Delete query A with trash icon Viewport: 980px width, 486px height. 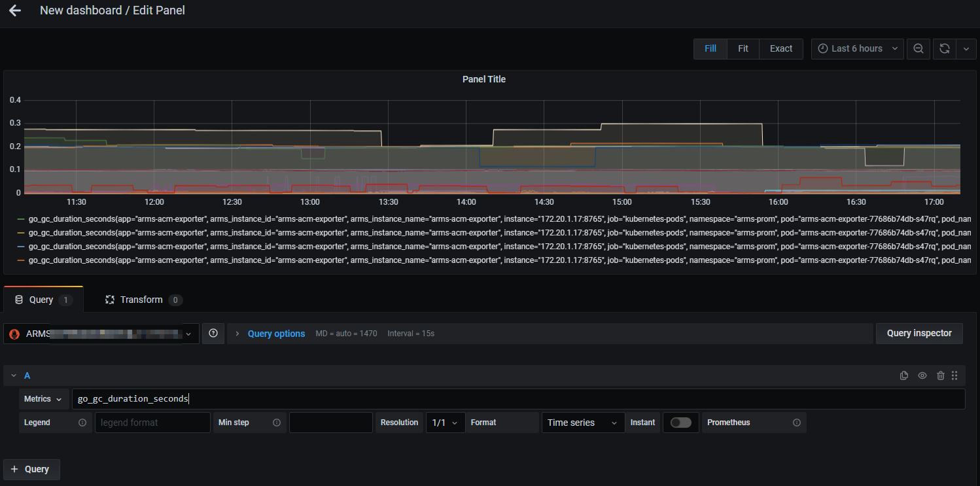click(941, 375)
